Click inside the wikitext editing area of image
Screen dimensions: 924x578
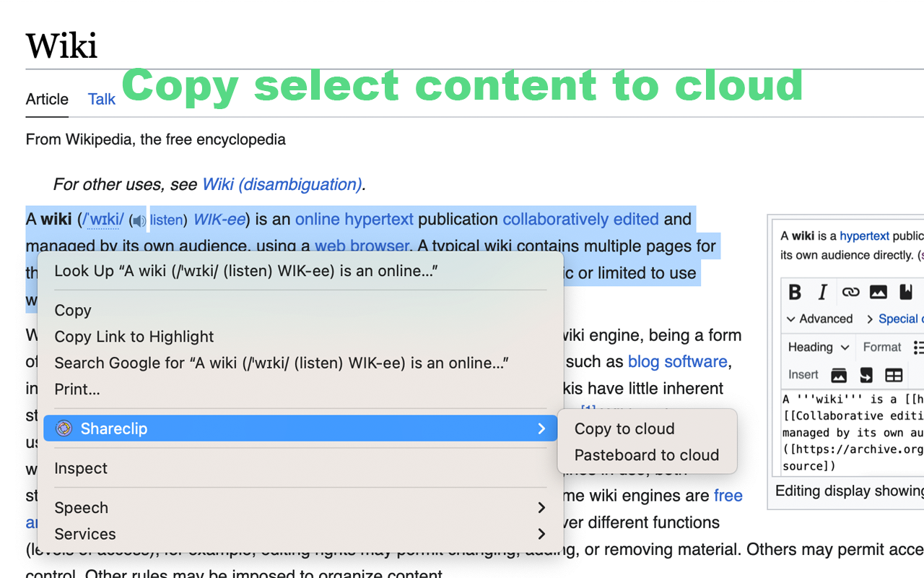click(851, 432)
